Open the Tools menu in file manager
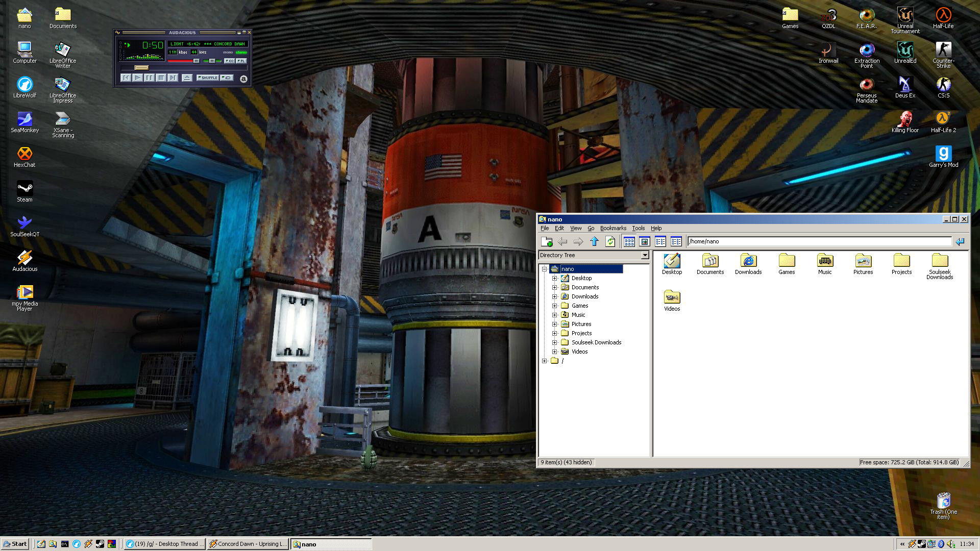980x551 pixels. tap(638, 228)
